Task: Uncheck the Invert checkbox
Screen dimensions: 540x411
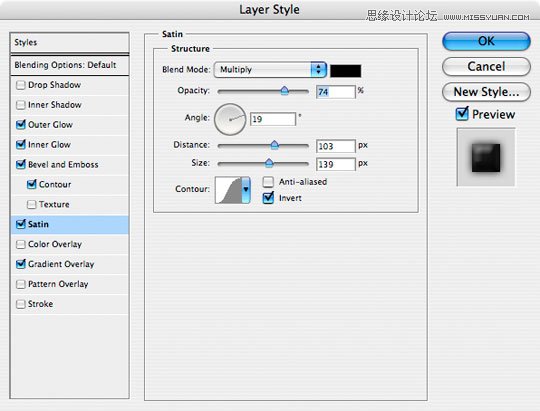Action: click(x=268, y=198)
